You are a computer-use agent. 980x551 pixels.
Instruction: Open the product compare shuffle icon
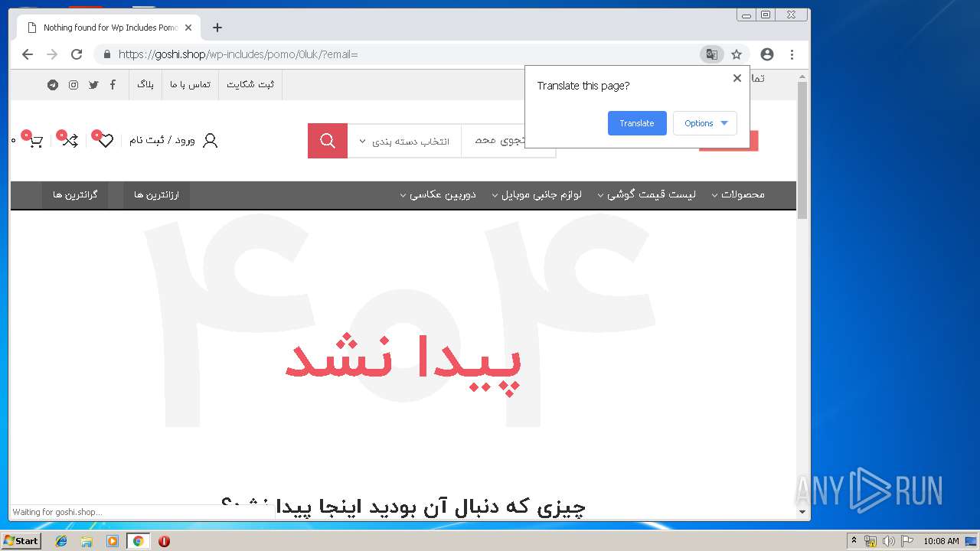click(70, 140)
